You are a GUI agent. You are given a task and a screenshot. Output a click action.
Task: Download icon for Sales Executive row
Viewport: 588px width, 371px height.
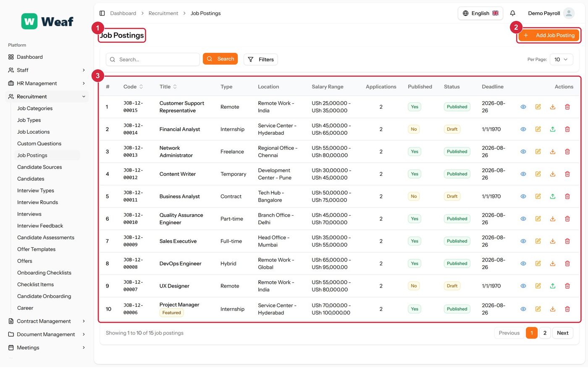coord(553,241)
